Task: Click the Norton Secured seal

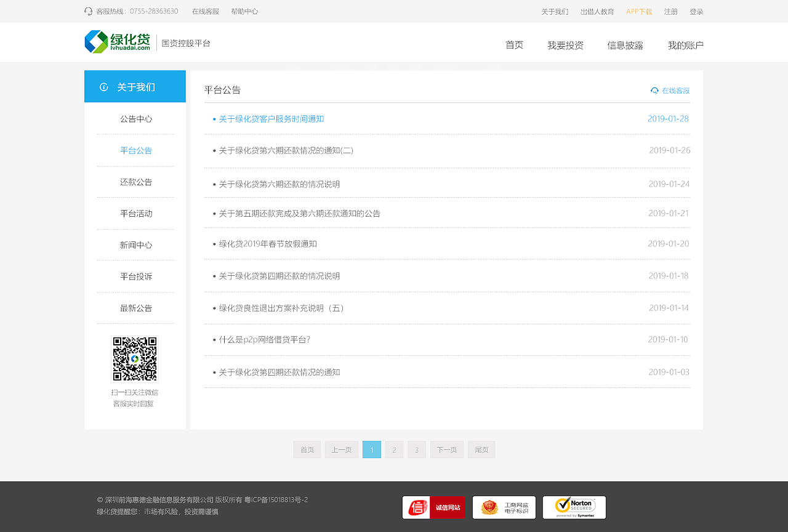Action: [574, 507]
